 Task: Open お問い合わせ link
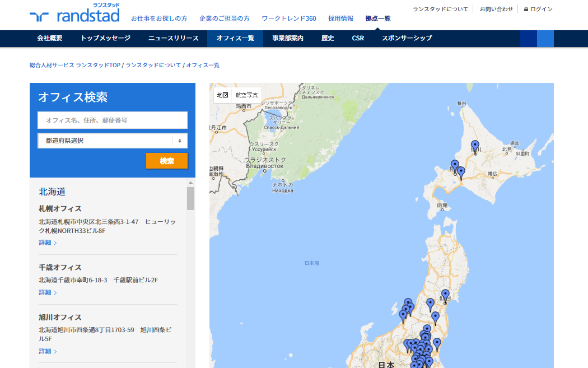pyautogui.click(x=496, y=9)
